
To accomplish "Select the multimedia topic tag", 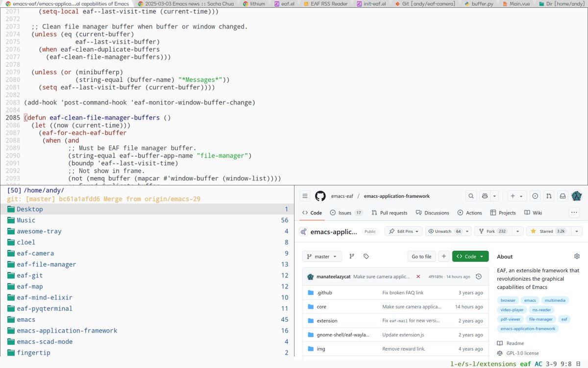I will [555, 300].
